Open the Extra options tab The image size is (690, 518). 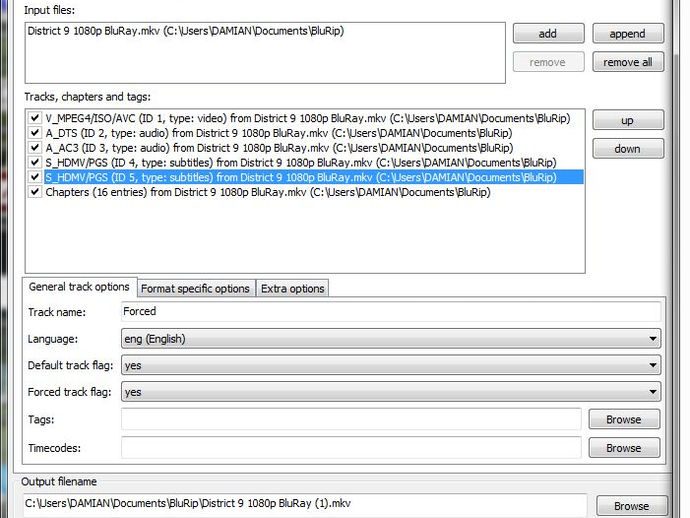pyautogui.click(x=293, y=289)
